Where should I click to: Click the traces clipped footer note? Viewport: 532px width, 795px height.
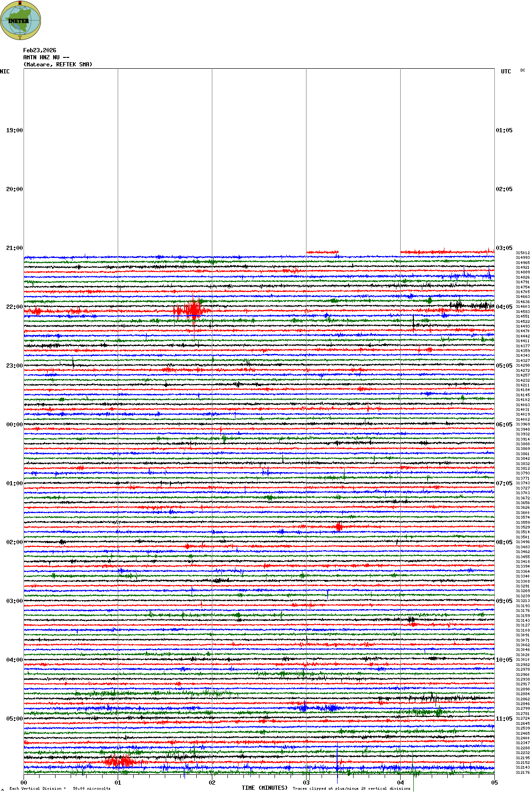(x=351, y=788)
